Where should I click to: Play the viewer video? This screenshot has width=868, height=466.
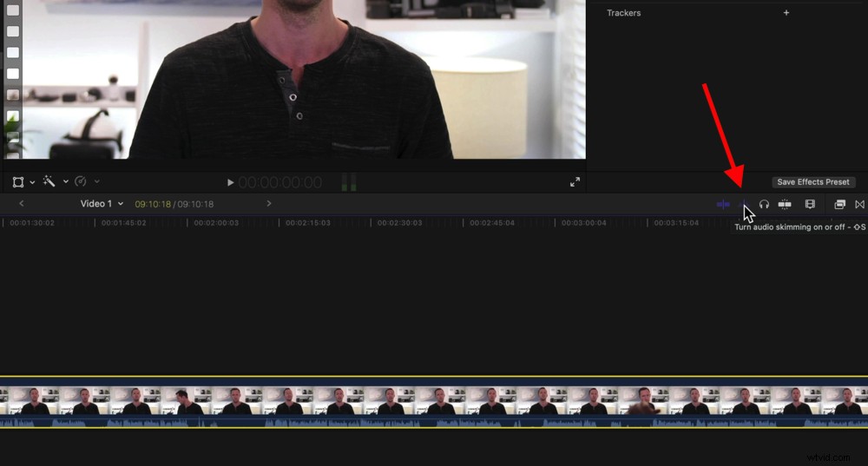click(x=230, y=182)
